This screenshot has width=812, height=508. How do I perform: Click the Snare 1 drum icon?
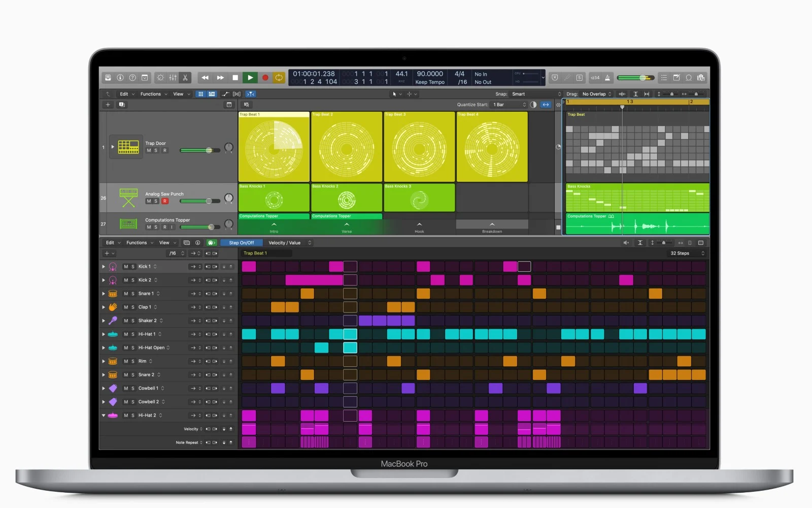[113, 294]
